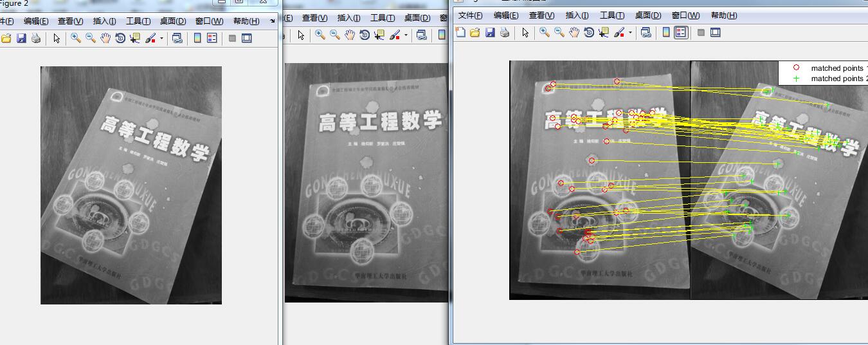Select Pan hand tool in middle figure window
868x345 pixels.
[350, 35]
